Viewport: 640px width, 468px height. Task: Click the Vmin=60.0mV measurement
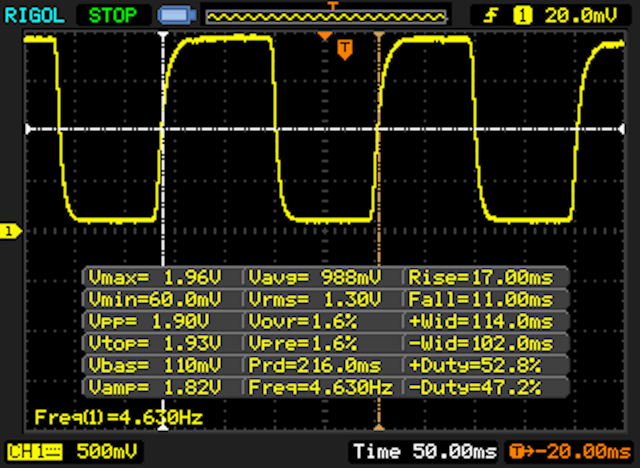pos(155,299)
